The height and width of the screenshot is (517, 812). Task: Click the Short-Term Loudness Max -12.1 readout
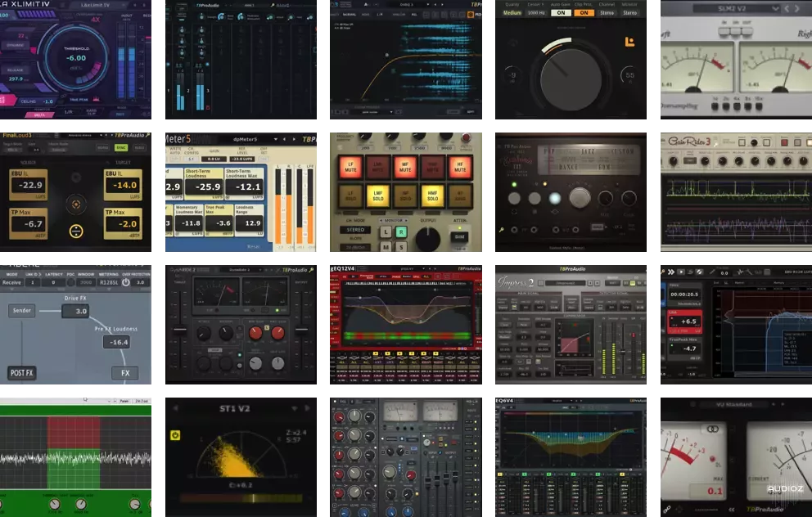coord(245,187)
